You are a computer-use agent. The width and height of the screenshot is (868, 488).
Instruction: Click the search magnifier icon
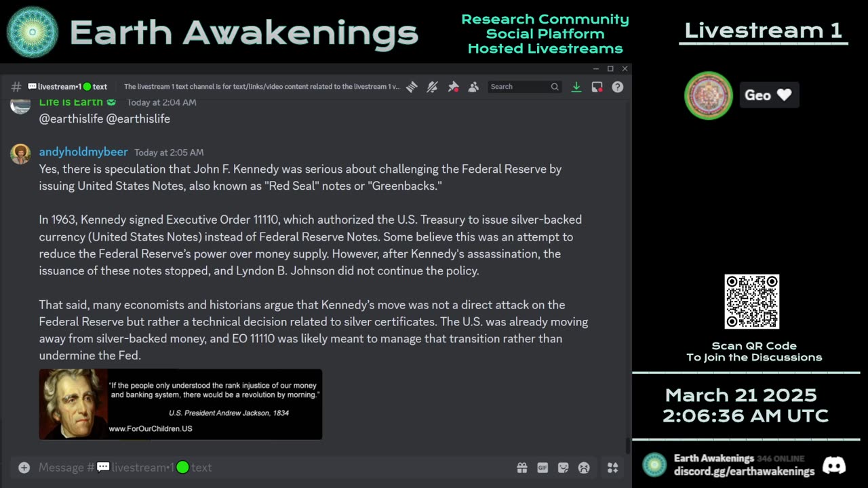[x=555, y=87]
